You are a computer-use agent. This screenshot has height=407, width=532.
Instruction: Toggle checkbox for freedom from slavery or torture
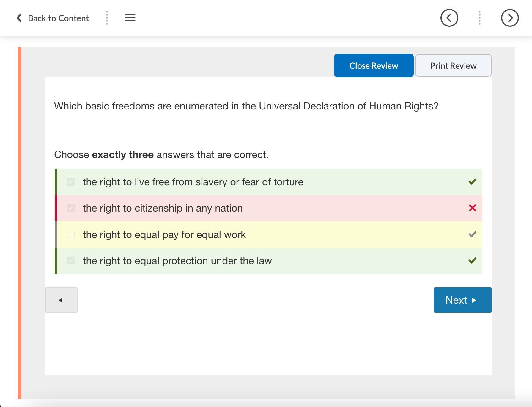[71, 182]
